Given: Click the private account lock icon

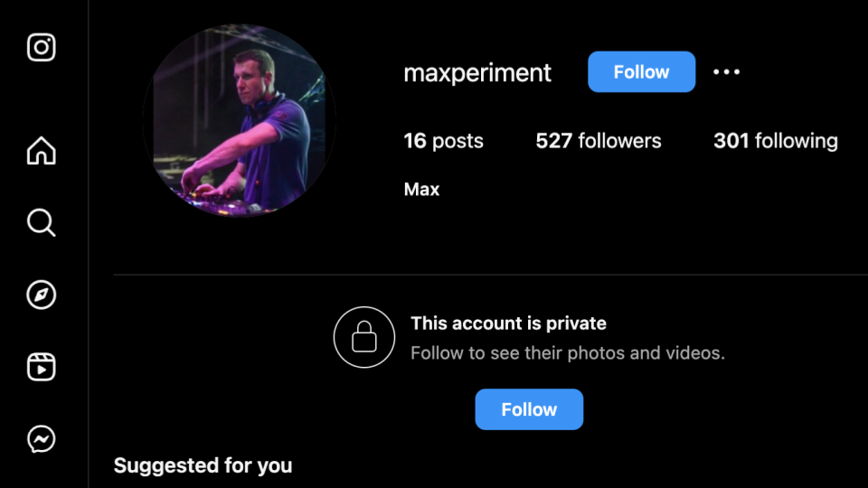Looking at the screenshot, I should point(364,337).
